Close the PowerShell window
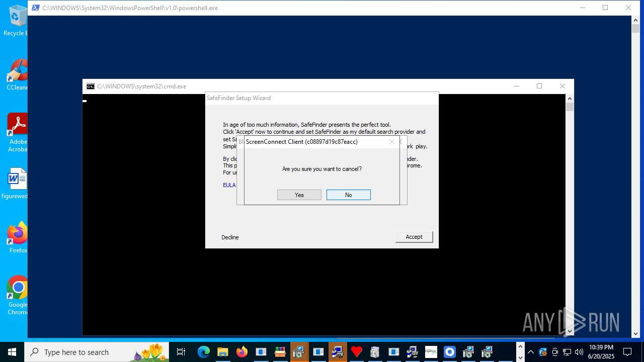Viewport: 644px width, 362px height. click(x=628, y=8)
